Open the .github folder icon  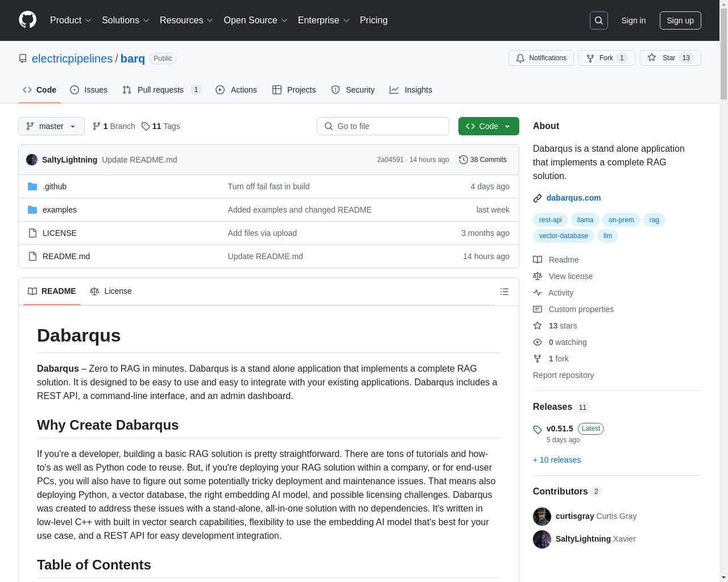click(x=32, y=186)
